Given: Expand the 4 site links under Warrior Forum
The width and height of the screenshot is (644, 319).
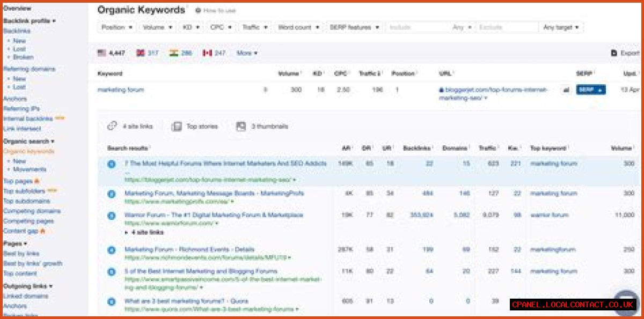Looking at the screenshot, I should [144, 233].
